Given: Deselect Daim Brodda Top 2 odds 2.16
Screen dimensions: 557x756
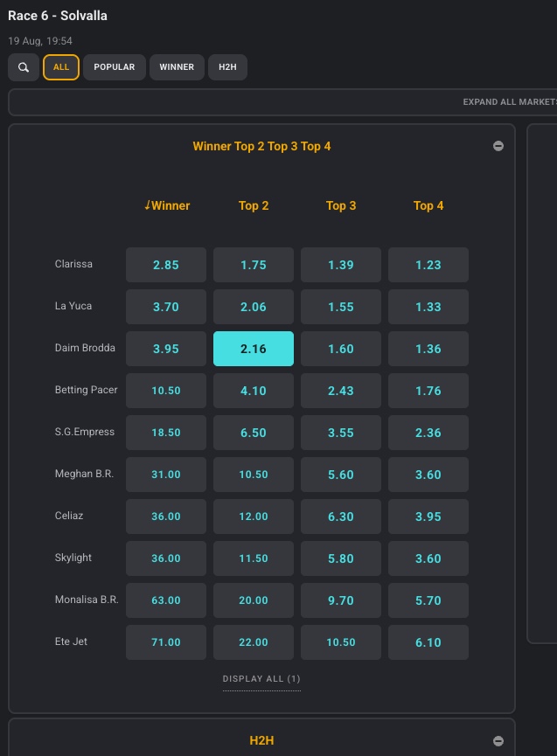Looking at the screenshot, I should click(254, 349).
